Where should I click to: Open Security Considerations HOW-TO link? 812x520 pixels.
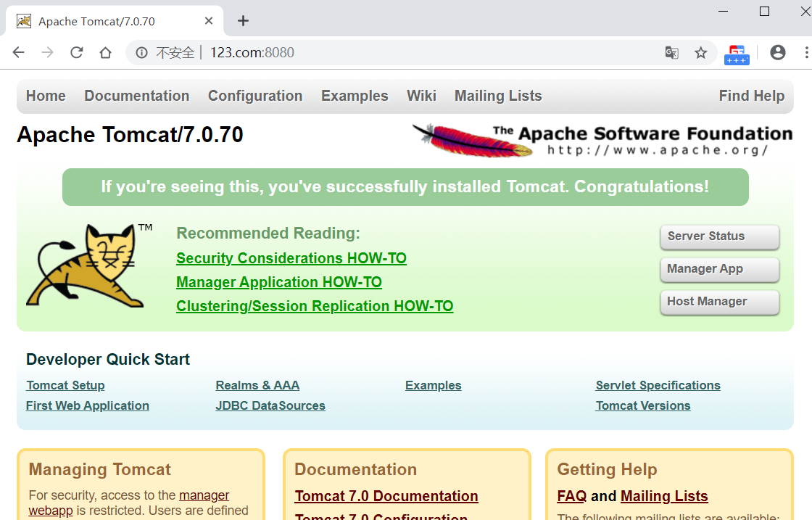coord(291,258)
